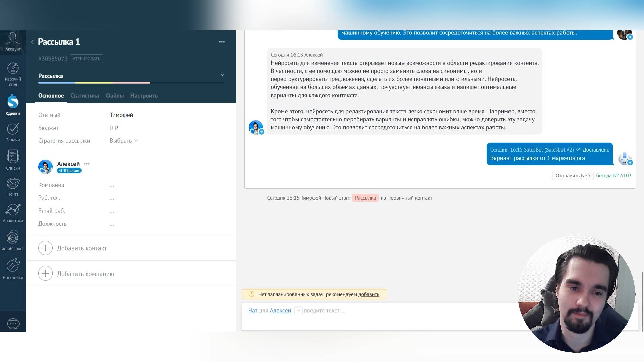The width and height of the screenshot is (644, 362).
Task: Switch to the Настроить tab
Action: [144, 96]
